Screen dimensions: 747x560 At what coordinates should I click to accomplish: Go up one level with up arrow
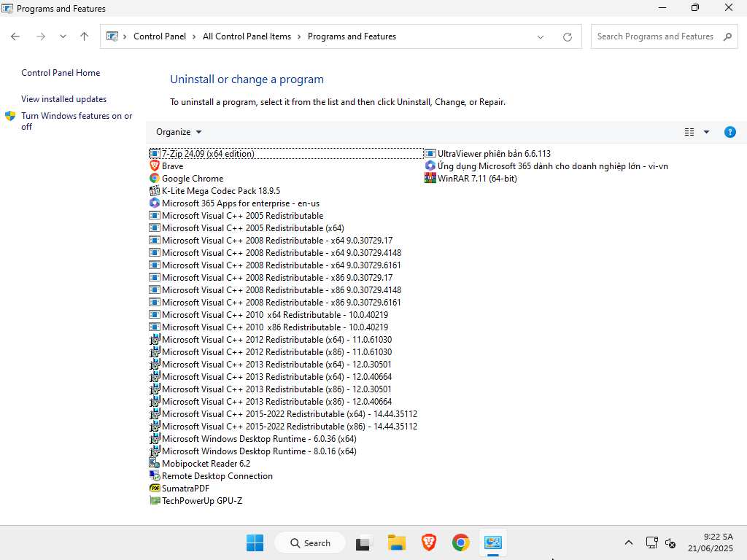(84, 36)
